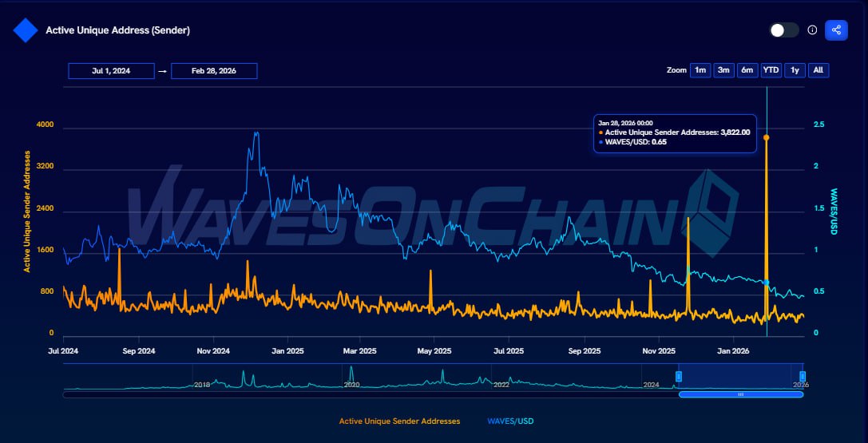
Task: Click the 2020 label in navigator
Action: tap(351, 385)
